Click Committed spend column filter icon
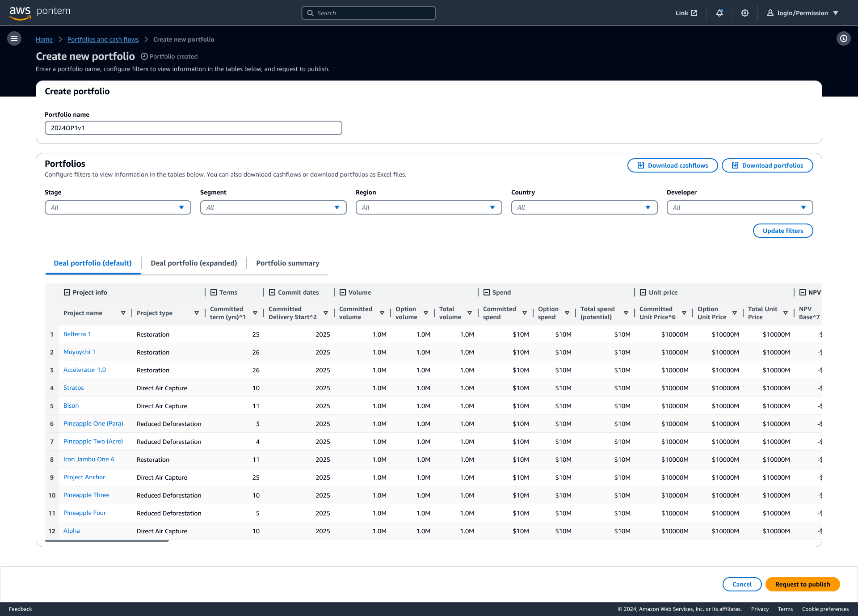Viewport: 858px width, 616px height. (525, 313)
